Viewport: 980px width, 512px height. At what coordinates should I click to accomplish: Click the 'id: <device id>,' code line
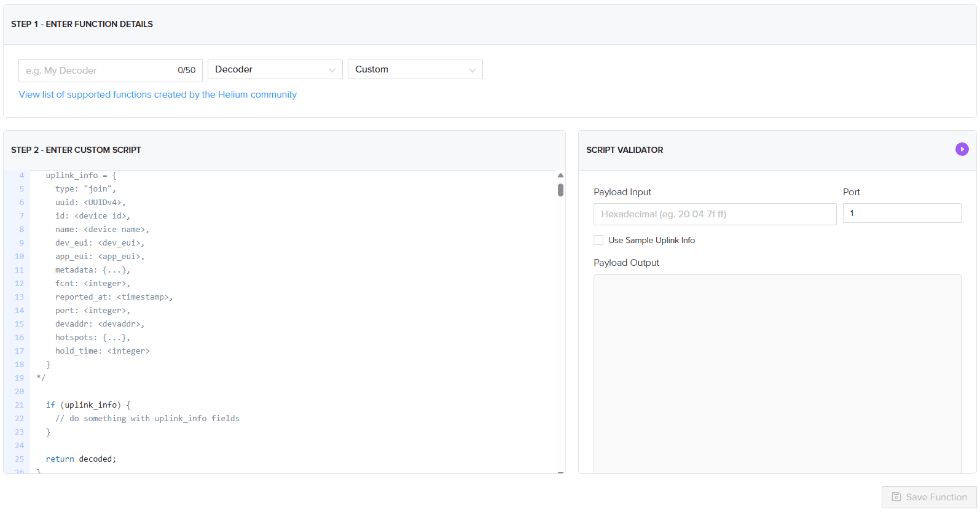(93, 215)
